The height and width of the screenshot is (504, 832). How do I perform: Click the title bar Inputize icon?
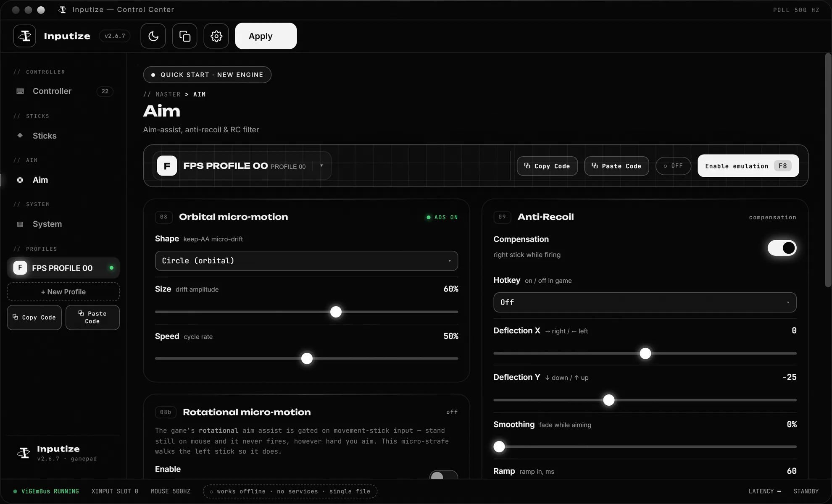[x=62, y=10]
